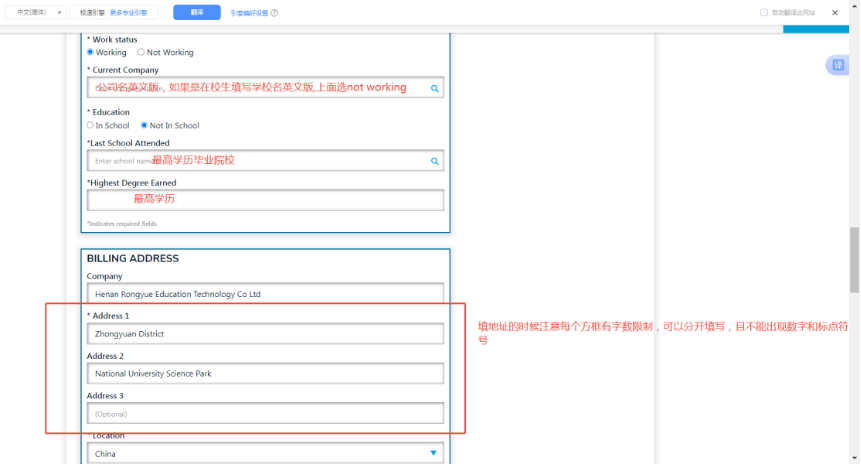The height and width of the screenshot is (464, 861).
Task: Click the Highest Degree Earned field
Action: 265,199
